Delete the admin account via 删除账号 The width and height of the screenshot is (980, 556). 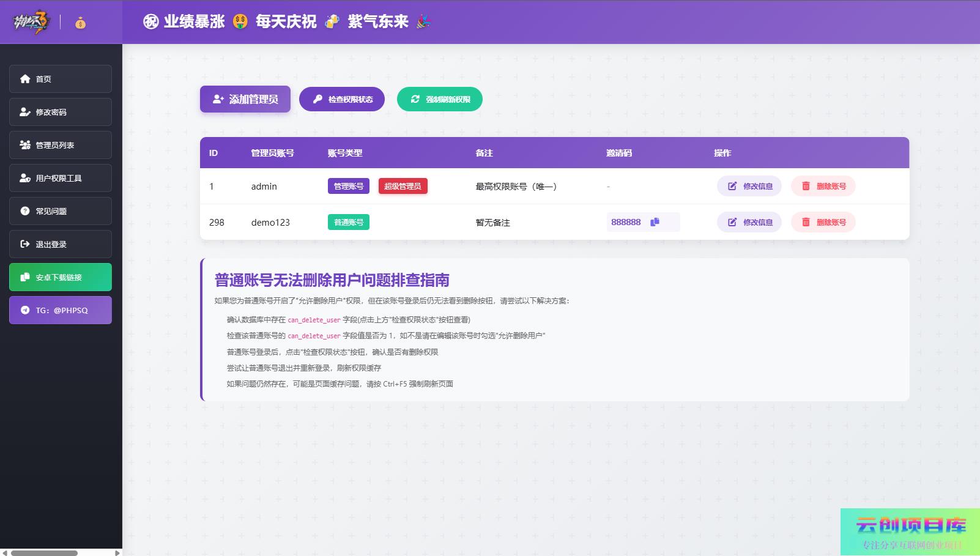point(823,186)
